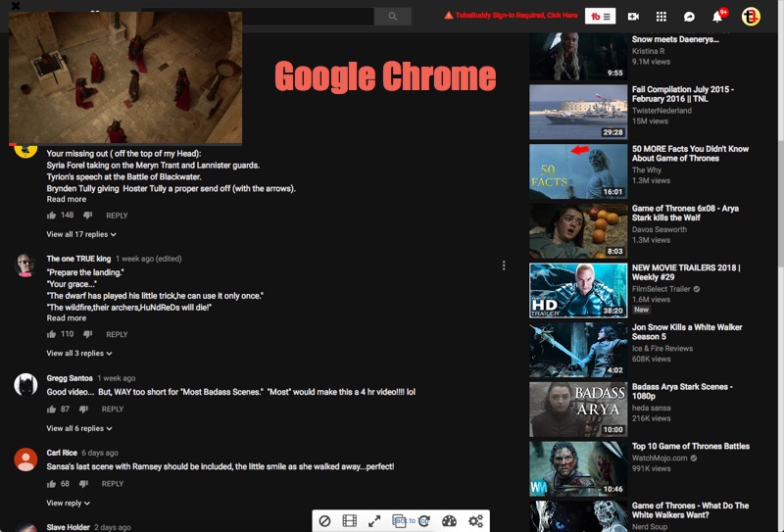Click the mini player video frame
Screen dimensions: 784x532
[x=125, y=77]
